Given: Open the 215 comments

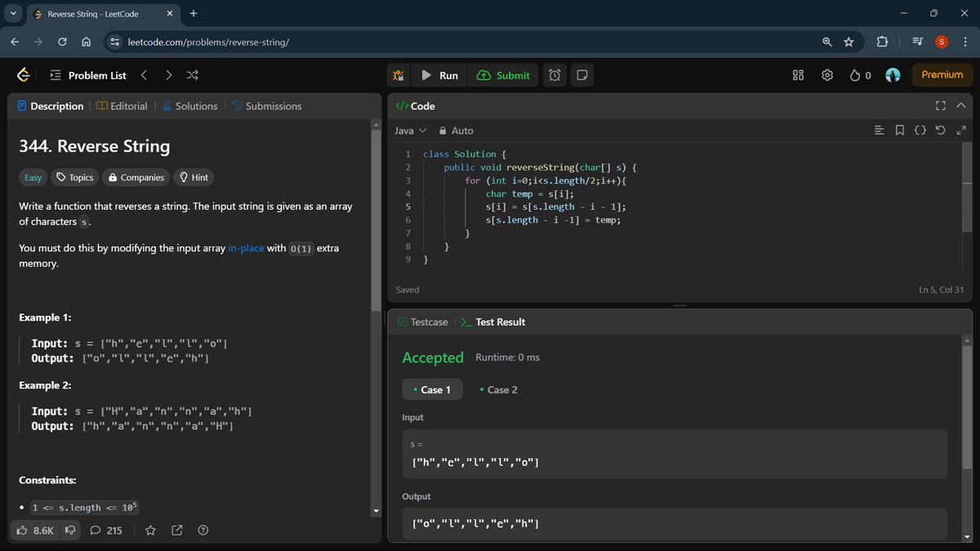Looking at the screenshot, I should [x=105, y=531].
